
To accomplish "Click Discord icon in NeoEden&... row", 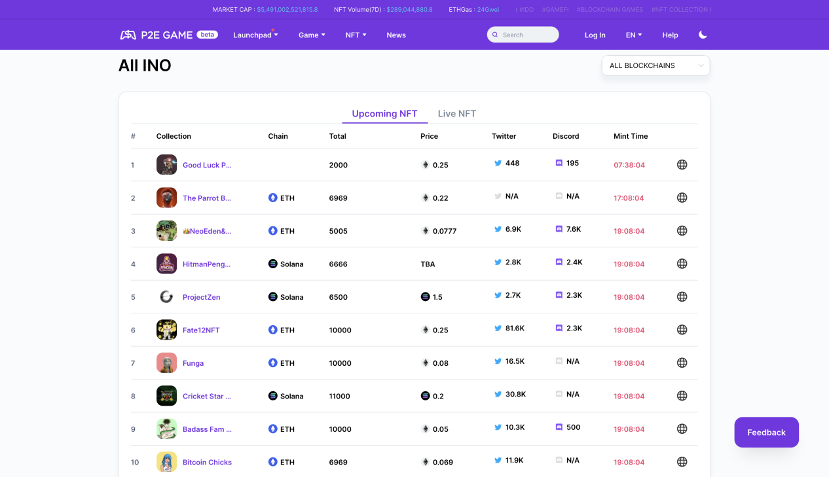I will coord(559,229).
